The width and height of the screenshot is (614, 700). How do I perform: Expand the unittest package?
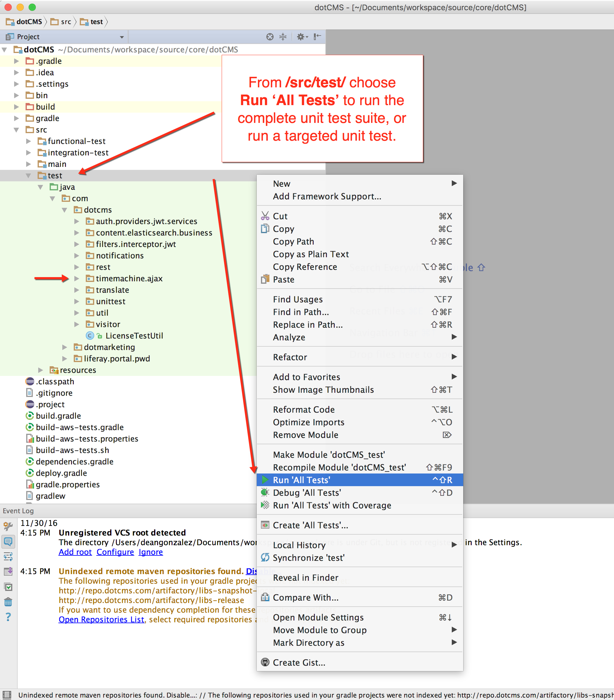tap(77, 302)
